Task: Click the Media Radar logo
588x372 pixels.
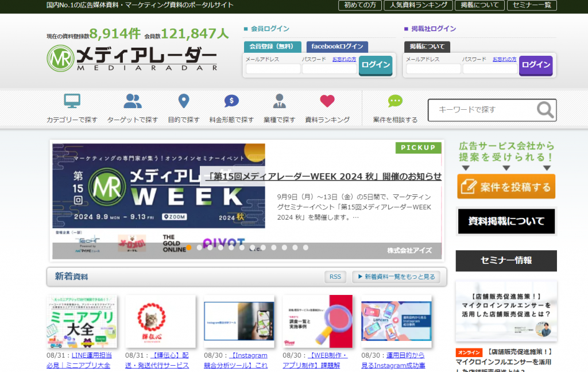Action: pos(132,57)
